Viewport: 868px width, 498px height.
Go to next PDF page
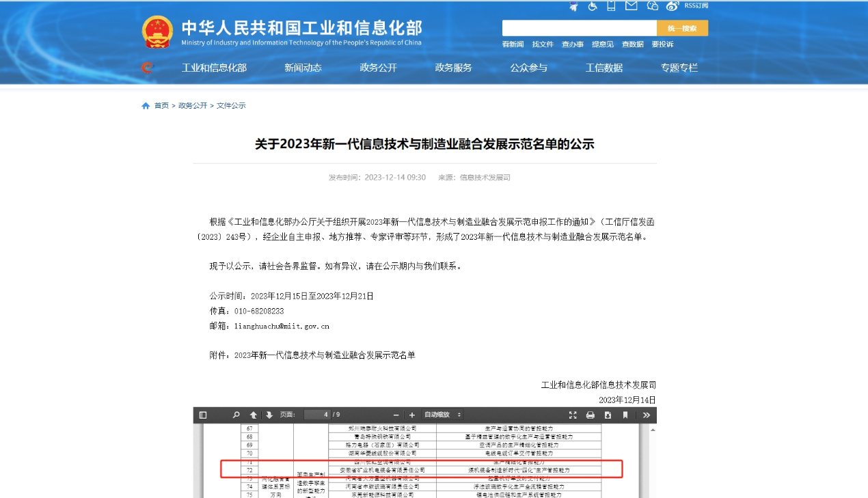[269, 415]
